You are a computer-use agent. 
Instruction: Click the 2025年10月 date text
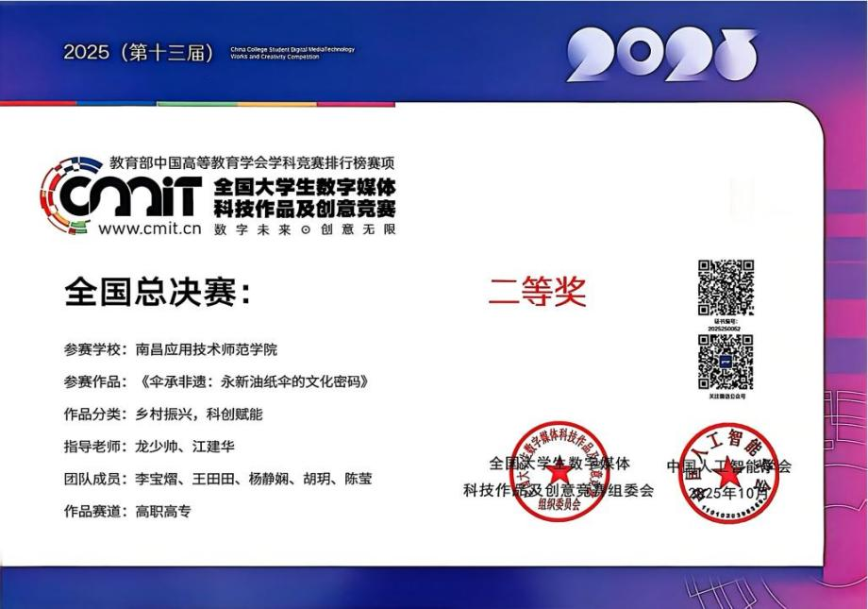(729, 494)
